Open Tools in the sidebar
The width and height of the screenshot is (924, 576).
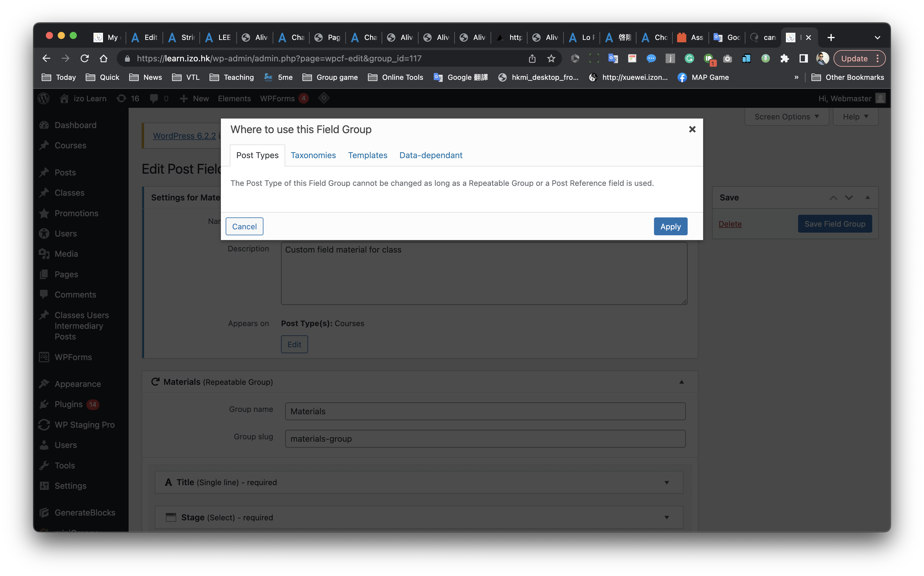tap(65, 465)
